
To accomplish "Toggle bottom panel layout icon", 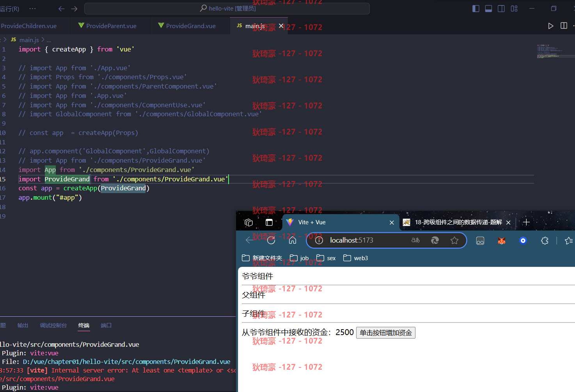I will point(488,9).
